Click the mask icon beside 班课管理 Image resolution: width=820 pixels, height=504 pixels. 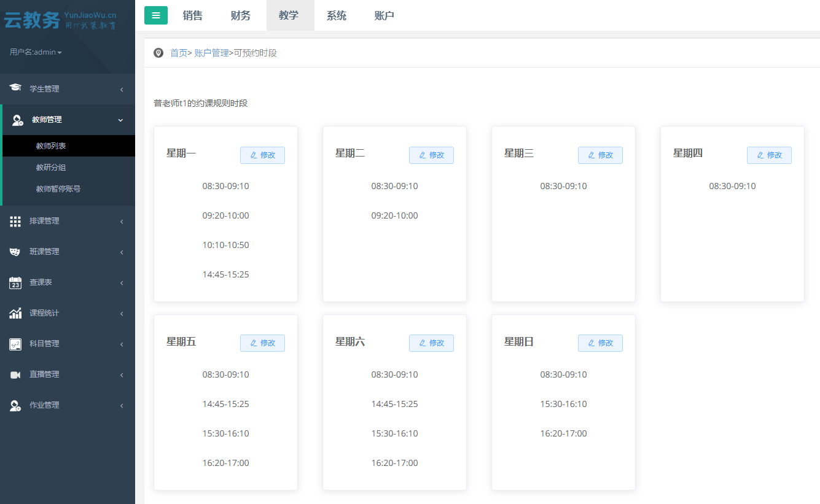[x=15, y=252]
